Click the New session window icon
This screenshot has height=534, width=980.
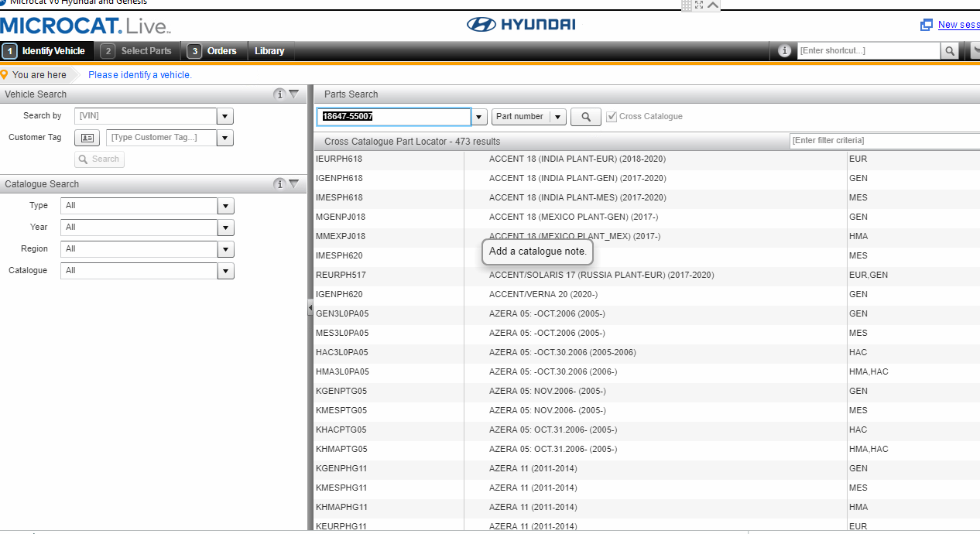tap(926, 25)
